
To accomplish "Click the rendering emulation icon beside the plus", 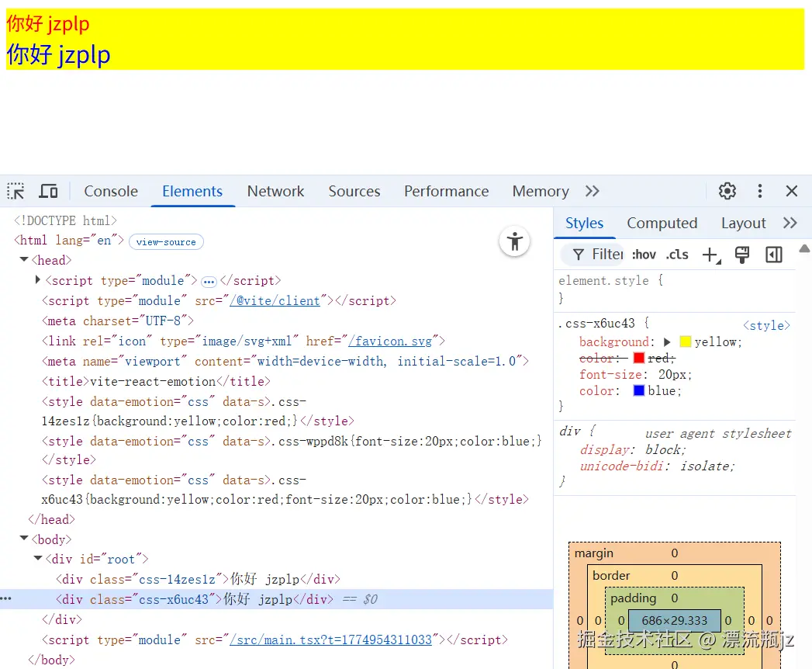I will point(742,255).
